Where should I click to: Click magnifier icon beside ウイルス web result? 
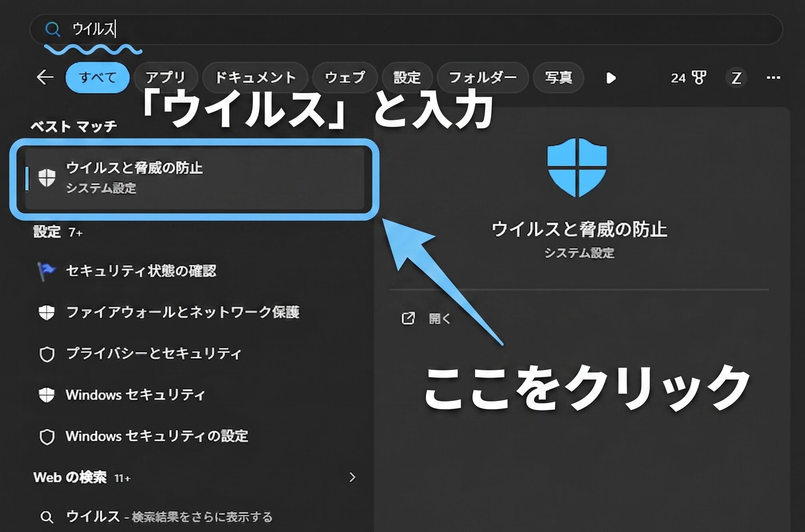(x=47, y=517)
